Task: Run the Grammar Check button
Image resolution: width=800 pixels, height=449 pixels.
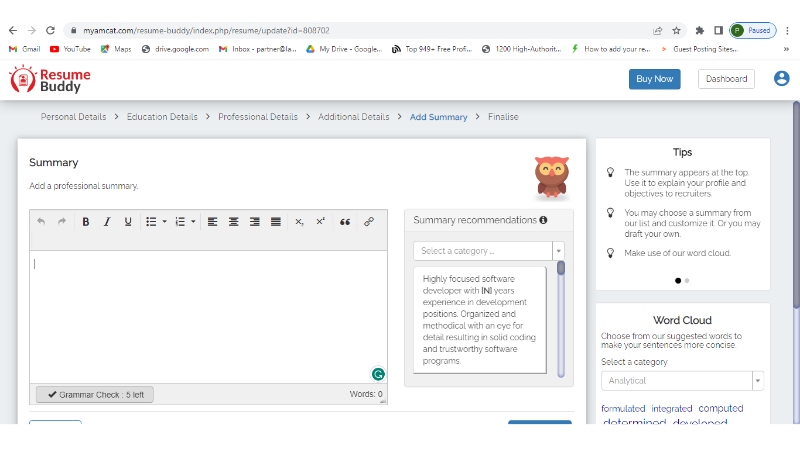Action: pos(95,395)
